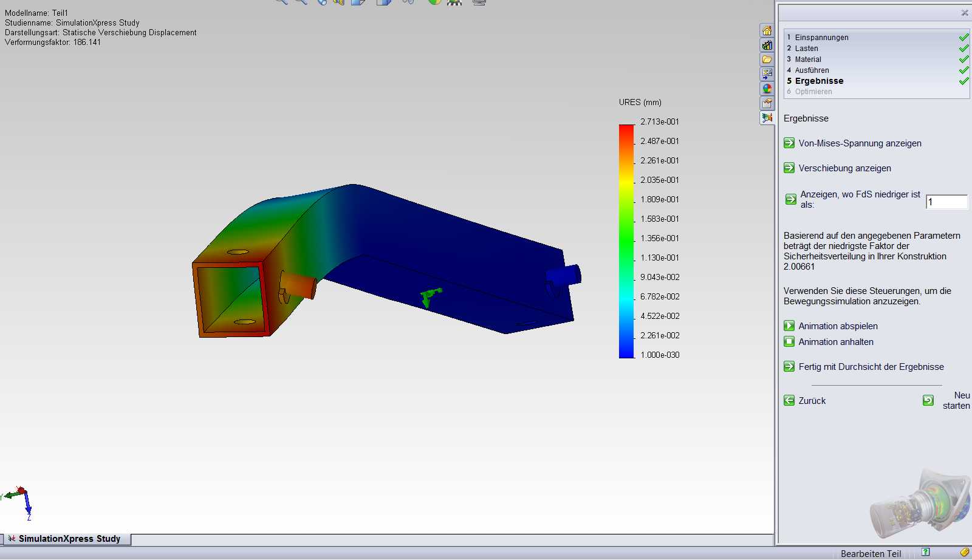Click Darstellungsart: Statische Verschiebung text
Viewport: 972px width, 560px height.
pos(101,32)
